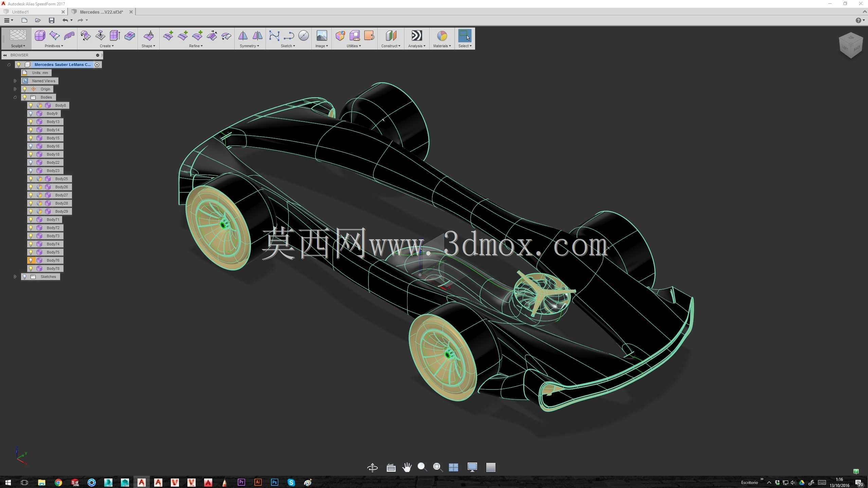The height and width of the screenshot is (488, 868).
Task: Show hidden Body9 via its bulb
Action: pyautogui.click(x=31, y=114)
